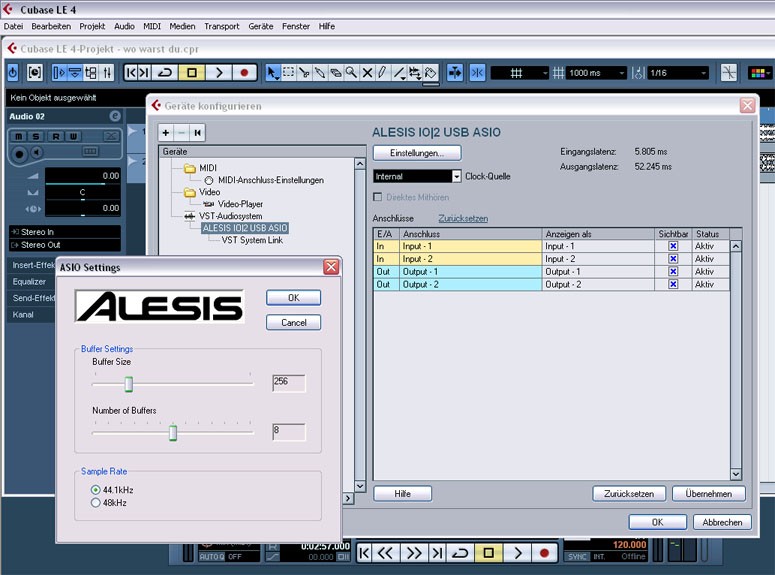The image size is (775, 575).
Task: Open the Bearbeiten menu
Action: tap(51, 26)
